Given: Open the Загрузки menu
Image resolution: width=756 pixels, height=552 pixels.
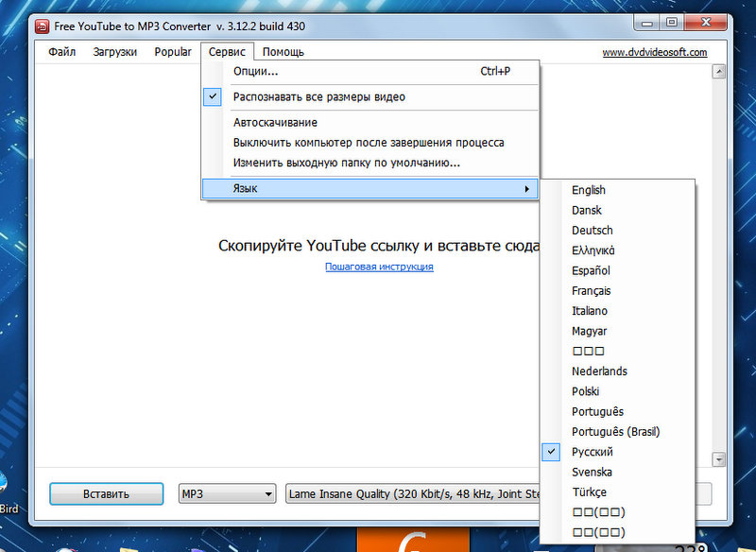Looking at the screenshot, I should tap(114, 52).
